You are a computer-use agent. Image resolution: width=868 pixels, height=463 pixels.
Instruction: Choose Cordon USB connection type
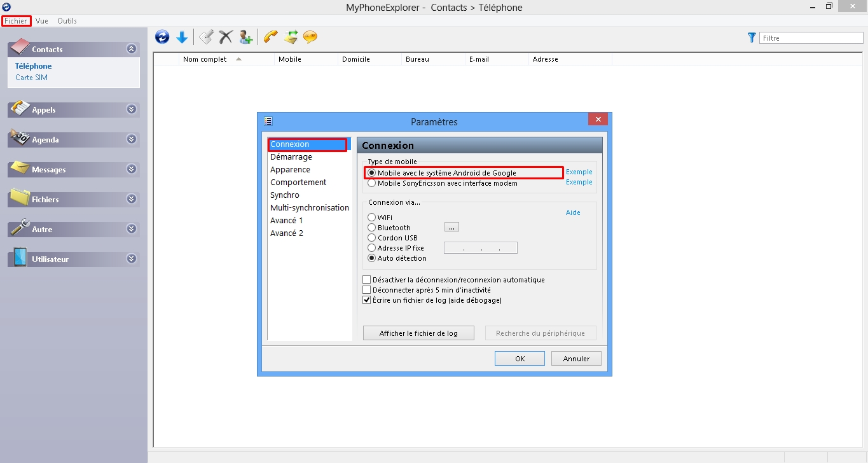(372, 238)
